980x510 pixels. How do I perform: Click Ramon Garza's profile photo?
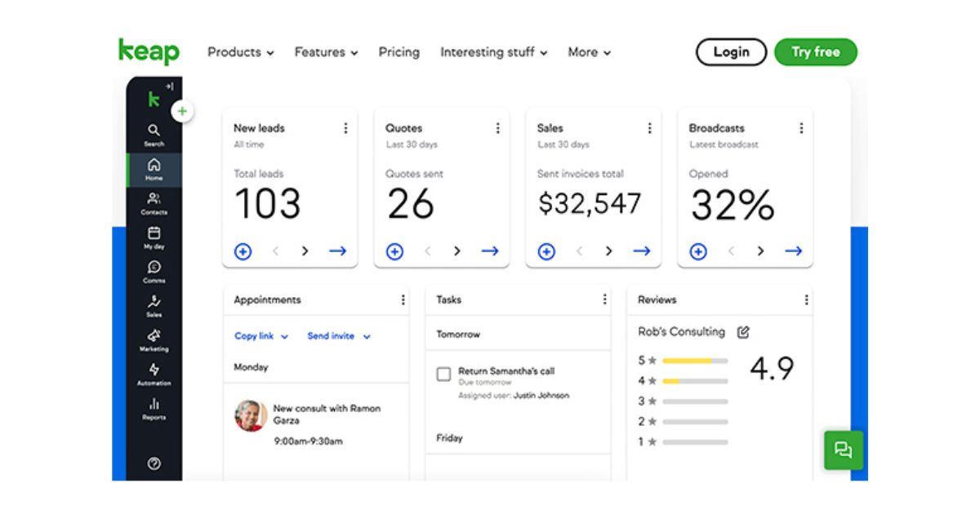pyautogui.click(x=251, y=415)
